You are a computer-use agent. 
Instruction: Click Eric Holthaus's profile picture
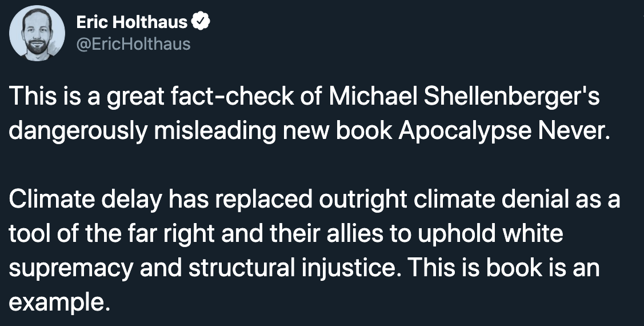tap(37, 33)
